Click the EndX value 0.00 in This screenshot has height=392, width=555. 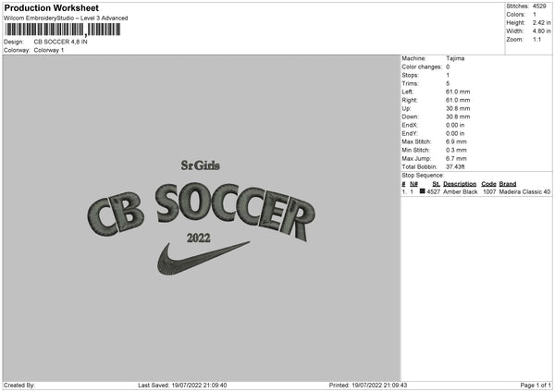coord(455,125)
